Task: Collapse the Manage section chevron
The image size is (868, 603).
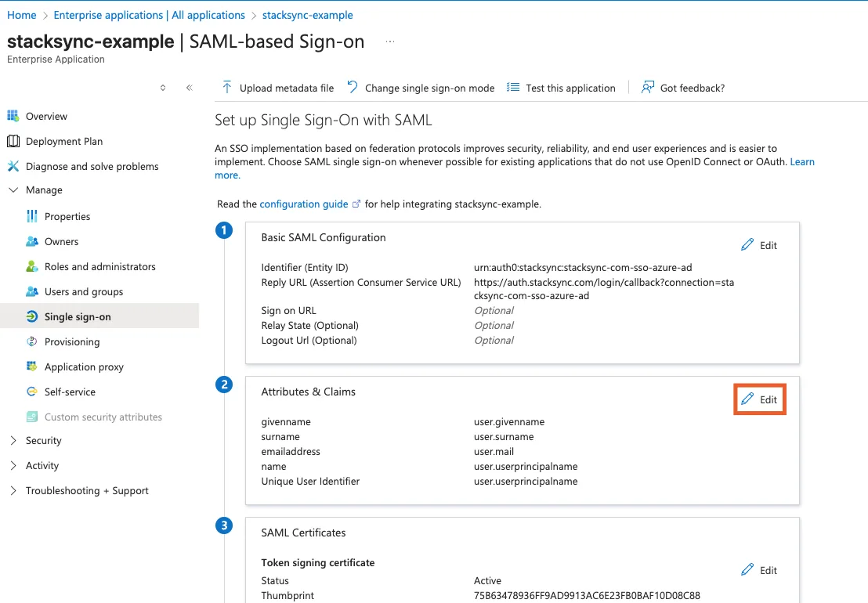Action: 13,190
